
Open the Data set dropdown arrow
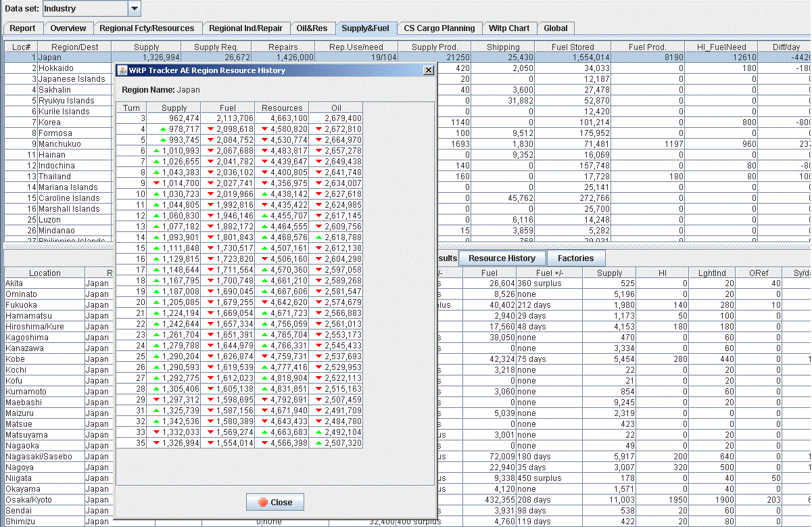134,9
